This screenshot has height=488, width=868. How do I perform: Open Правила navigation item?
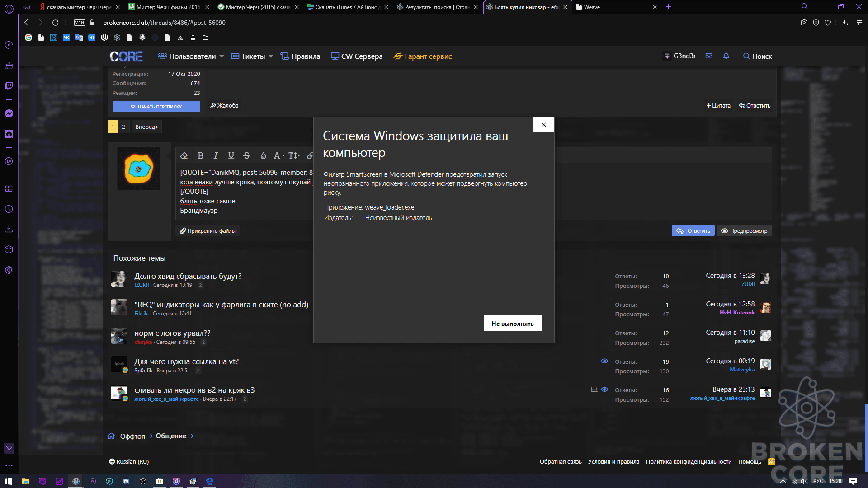300,56
